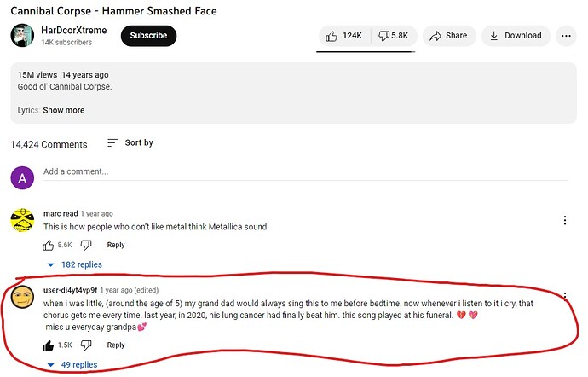Select 'Good ol' Cannibal Corpse.' description text
588x377 pixels.
point(65,87)
